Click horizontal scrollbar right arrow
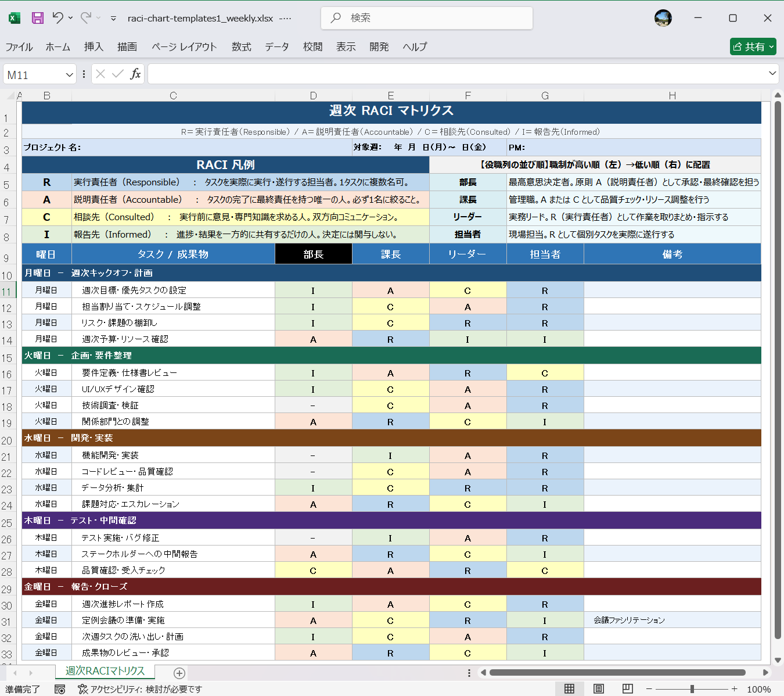The height and width of the screenshot is (696, 784). [765, 673]
